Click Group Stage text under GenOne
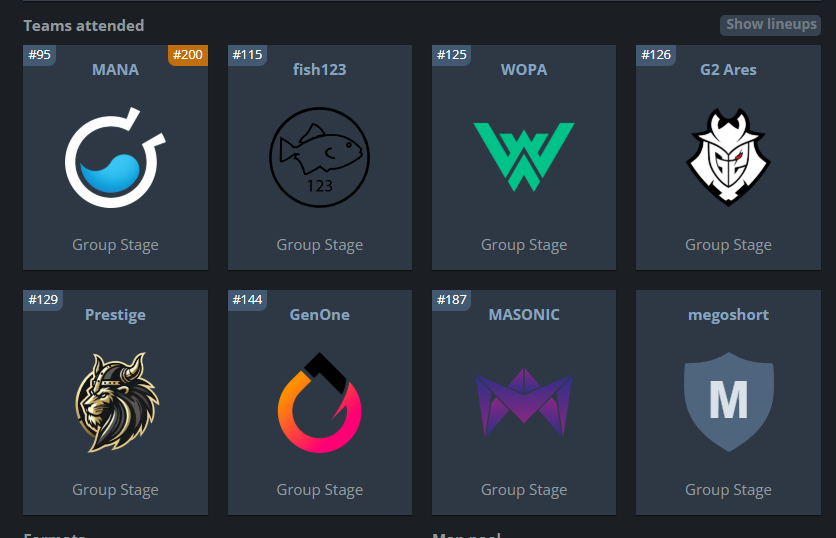This screenshot has width=836, height=538. coord(319,489)
